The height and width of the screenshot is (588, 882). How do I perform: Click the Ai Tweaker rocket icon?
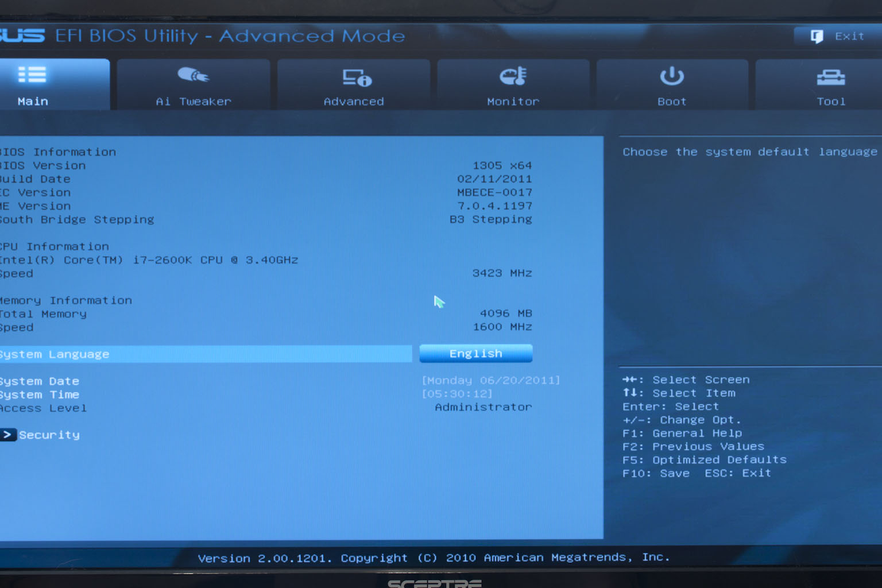[193, 75]
